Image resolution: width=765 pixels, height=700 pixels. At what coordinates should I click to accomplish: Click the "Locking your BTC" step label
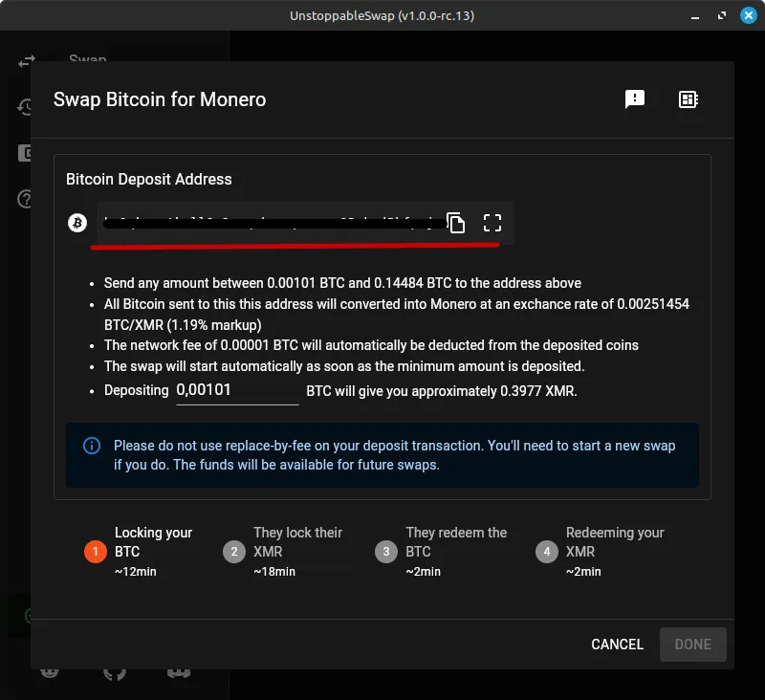153,542
